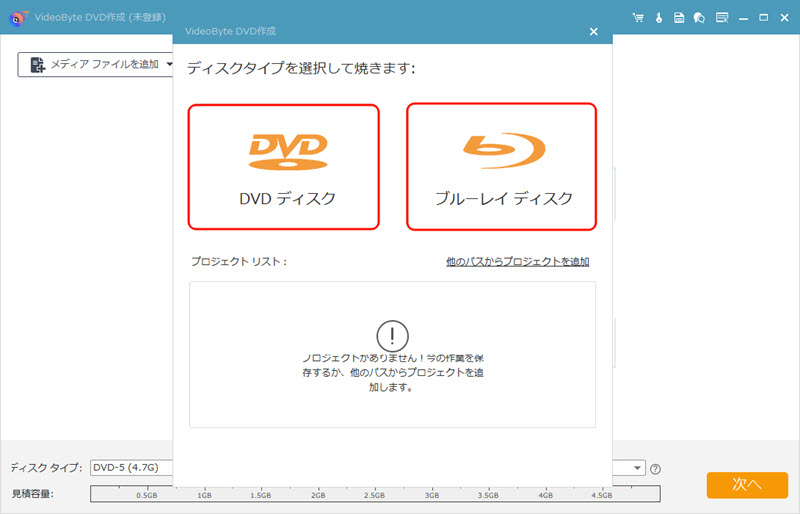Click the ディスクタイプを選択して焼きます heading
Image resolution: width=800 pixels, height=514 pixels.
coord(301,68)
